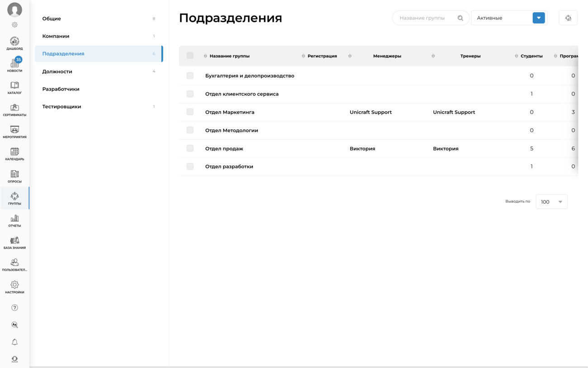The height and width of the screenshot is (368, 588).
Task: Check the Отдел клиентского сервиса row checkbox
Action: click(x=190, y=94)
